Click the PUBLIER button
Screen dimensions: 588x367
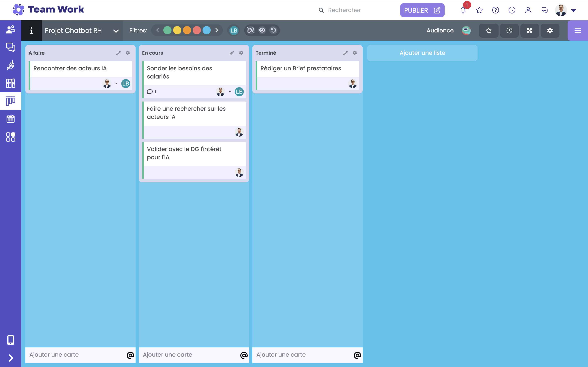click(422, 10)
